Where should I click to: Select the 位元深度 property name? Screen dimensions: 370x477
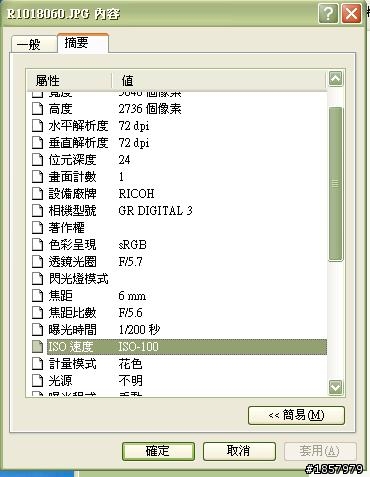72,160
